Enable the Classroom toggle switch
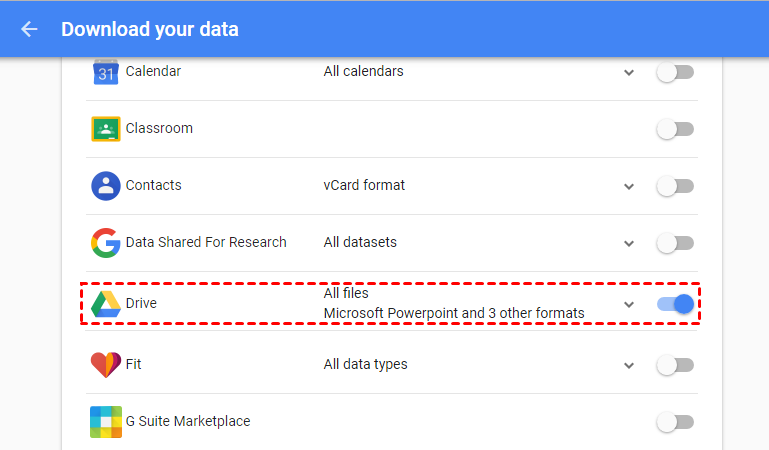 675,129
